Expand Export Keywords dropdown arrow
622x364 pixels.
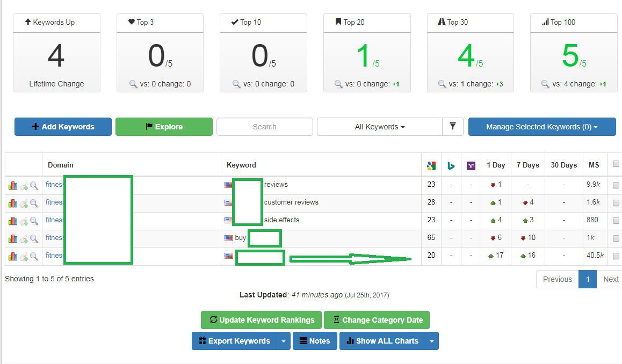point(283,341)
